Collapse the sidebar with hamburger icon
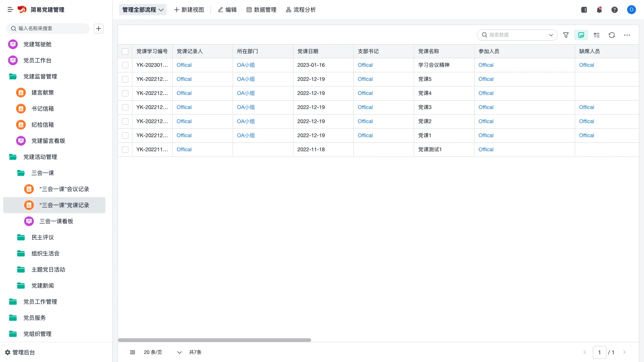The width and height of the screenshot is (644, 362). [10, 10]
